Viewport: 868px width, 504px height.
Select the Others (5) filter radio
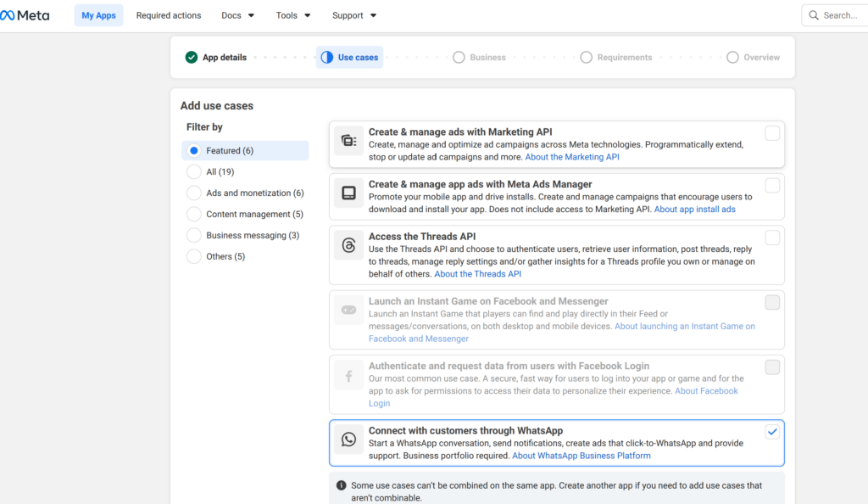pos(194,256)
